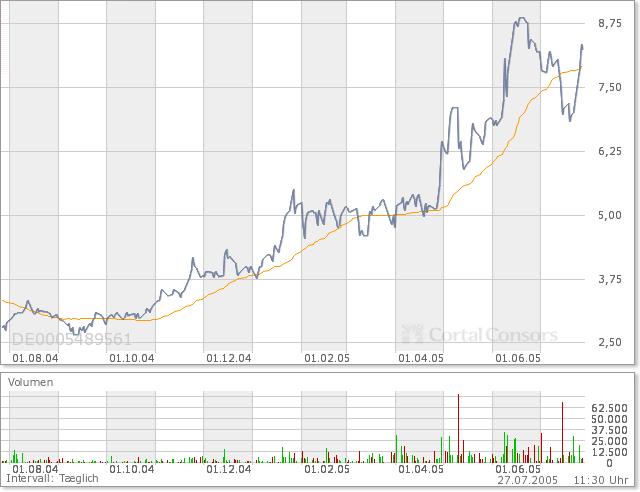This screenshot has width=640, height=492.
Task: Click the 01.10.04 date under price chart
Action: pos(132,358)
